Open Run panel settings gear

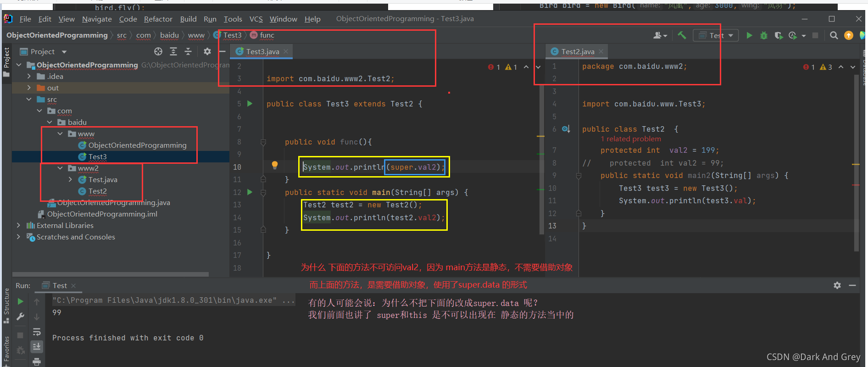(x=837, y=285)
